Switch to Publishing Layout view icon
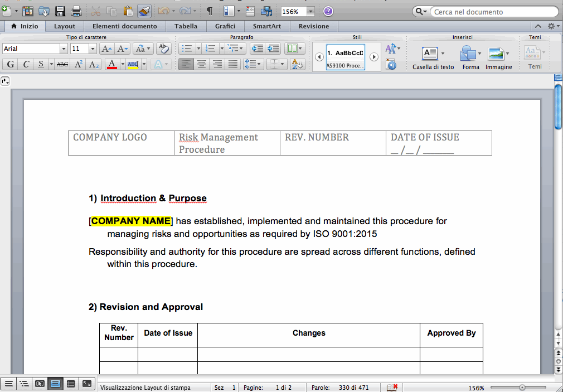Screen dimensions: 563x392 [x=40, y=384]
